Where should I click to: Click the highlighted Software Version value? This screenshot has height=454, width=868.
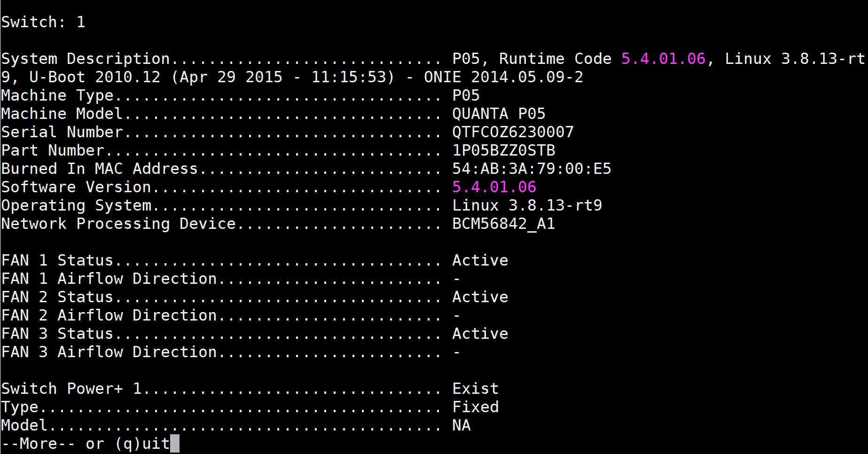pyautogui.click(x=494, y=187)
